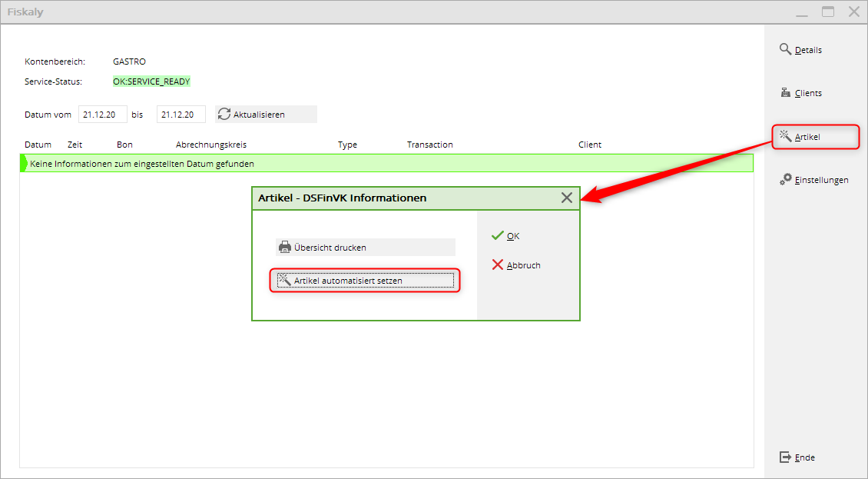Screen dimensions: 868x479
Task: Click the 'Datum vom' start date field
Action: (103, 115)
